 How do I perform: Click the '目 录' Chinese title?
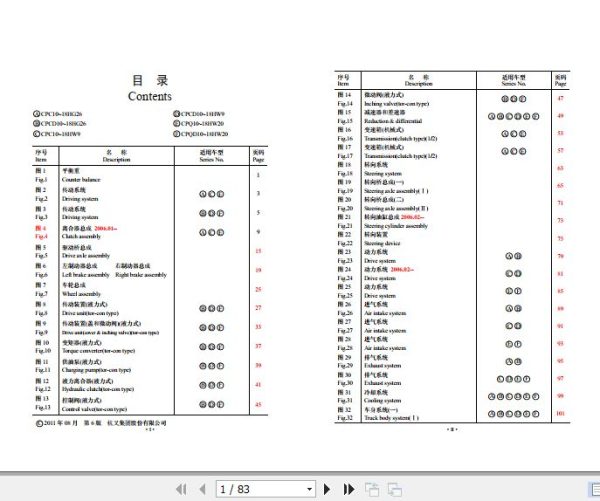tap(150, 80)
